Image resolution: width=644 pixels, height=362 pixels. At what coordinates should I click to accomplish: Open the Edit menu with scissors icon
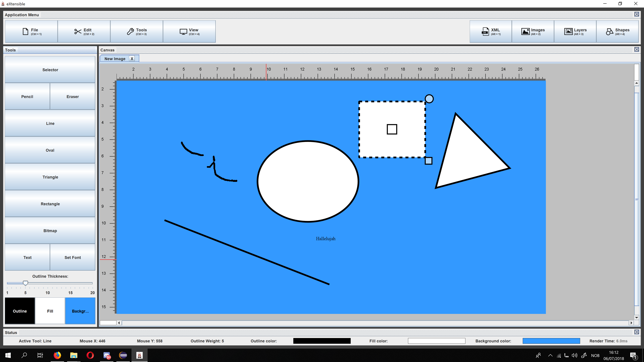(x=84, y=32)
